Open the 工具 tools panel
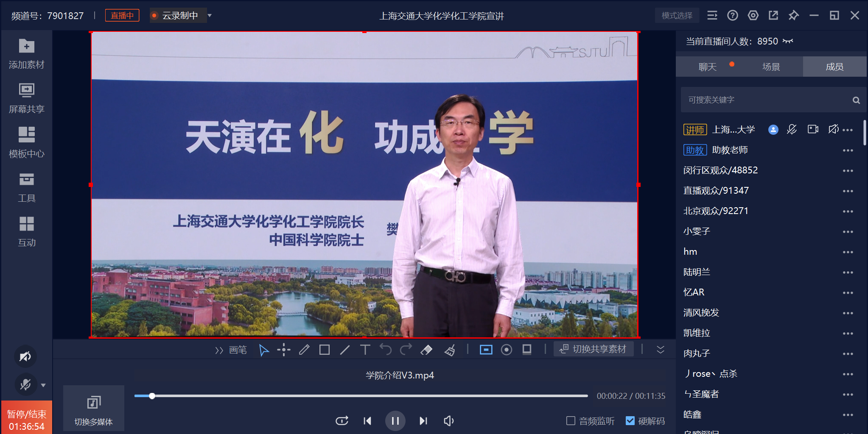 click(26, 187)
